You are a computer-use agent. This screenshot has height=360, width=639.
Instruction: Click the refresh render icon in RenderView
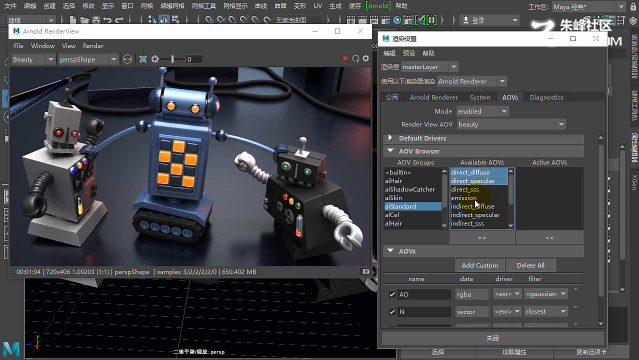pos(355,59)
